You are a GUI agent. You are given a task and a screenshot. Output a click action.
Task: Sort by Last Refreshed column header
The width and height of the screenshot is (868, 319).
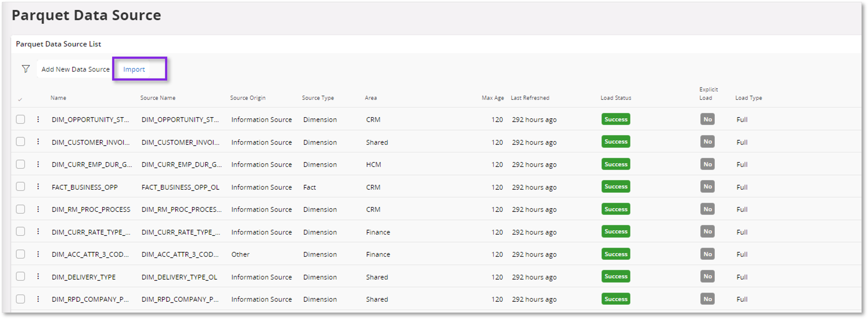[530, 98]
